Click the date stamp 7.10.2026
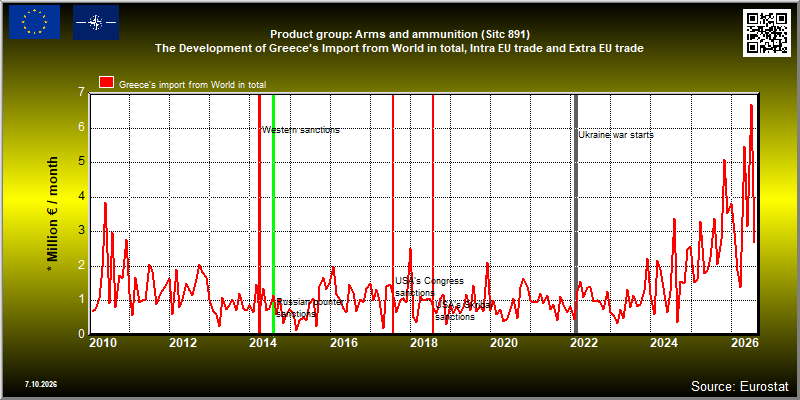 (40, 384)
